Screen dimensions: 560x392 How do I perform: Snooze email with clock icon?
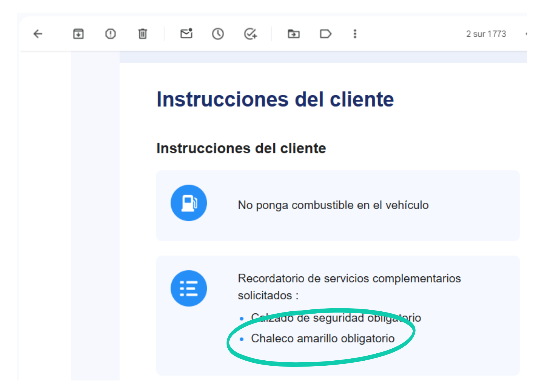tap(218, 34)
